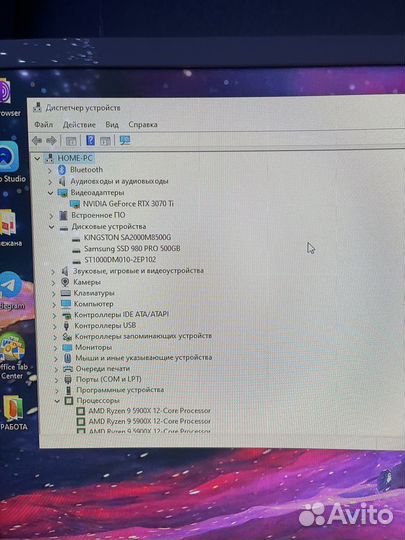Open the Справка menu
Screen dimensions: 405x540
(x=143, y=124)
